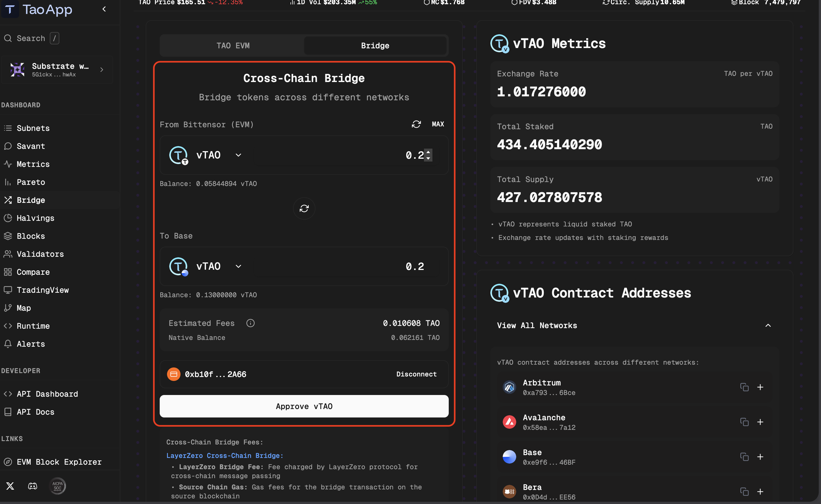821x504 pixels.
Task: Collapse the sidebar with the left chevron
Action: pyautogui.click(x=104, y=9)
